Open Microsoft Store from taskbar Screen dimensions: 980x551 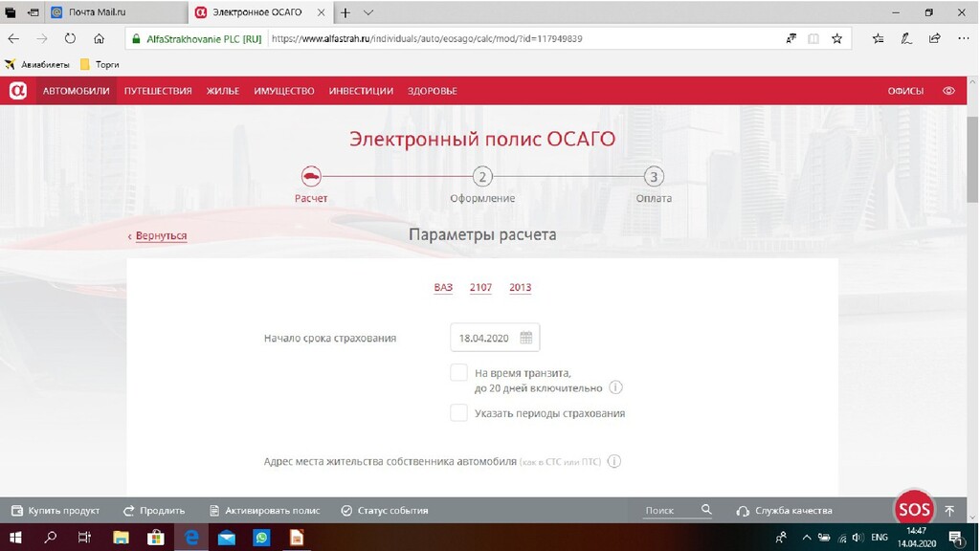point(156,538)
